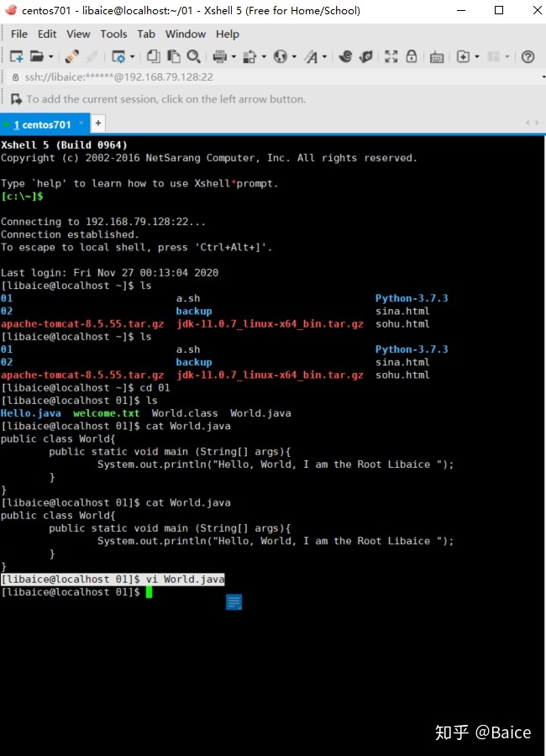Toggle the Full screen icon
The height and width of the screenshot is (756, 546).
391,56
